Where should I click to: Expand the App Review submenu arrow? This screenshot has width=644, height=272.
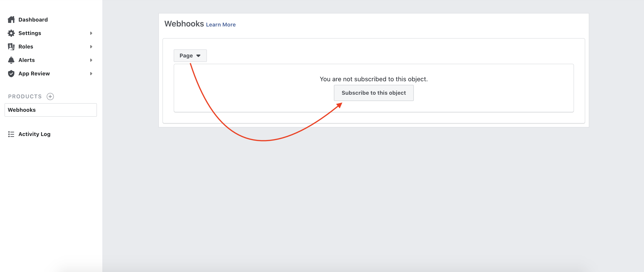click(x=91, y=74)
